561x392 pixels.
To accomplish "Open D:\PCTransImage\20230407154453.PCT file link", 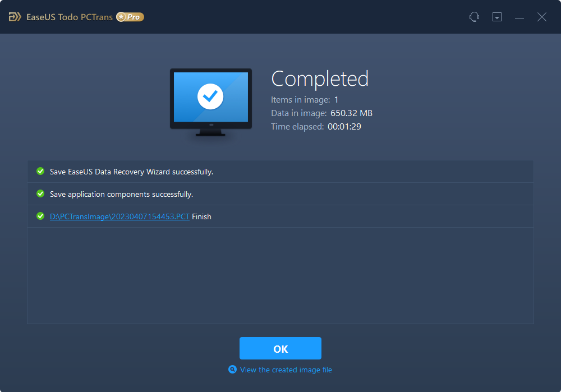I will 119,216.
